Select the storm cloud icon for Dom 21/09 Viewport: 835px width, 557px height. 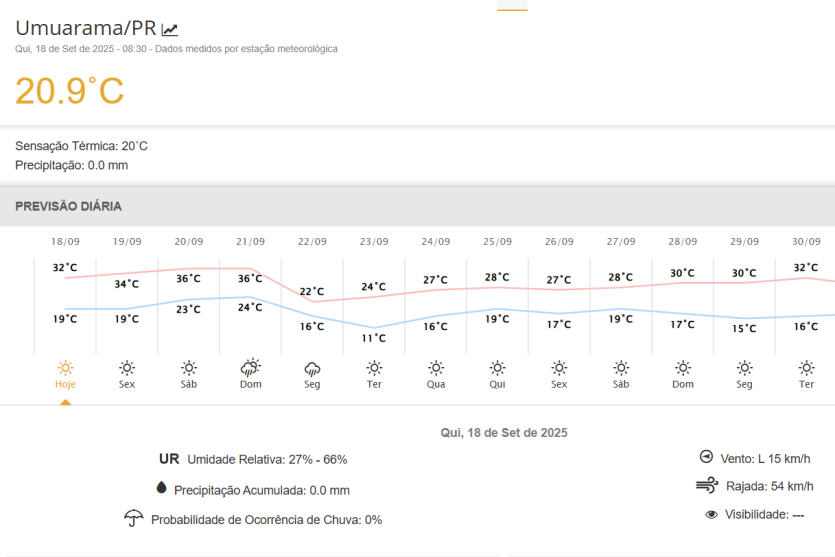point(250,368)
